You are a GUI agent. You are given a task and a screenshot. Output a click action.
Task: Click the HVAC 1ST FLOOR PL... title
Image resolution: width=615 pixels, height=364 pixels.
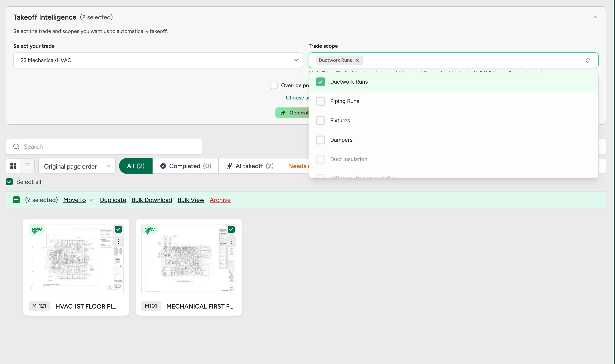(86, 306)
